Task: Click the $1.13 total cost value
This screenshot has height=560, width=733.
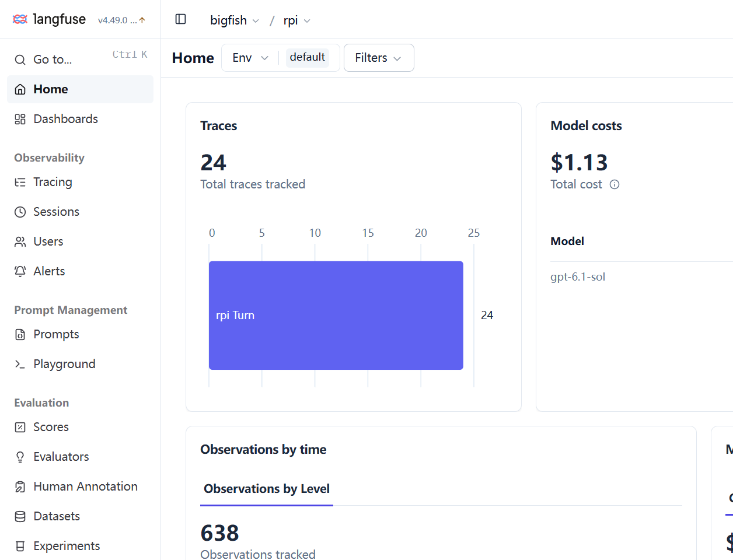Action: pyautogui.click(x=580, y=162)
